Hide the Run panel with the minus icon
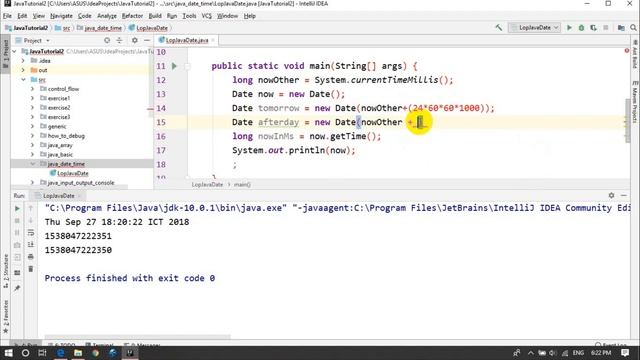The height and width of the screenshot is (360, 640). (624, 196)
